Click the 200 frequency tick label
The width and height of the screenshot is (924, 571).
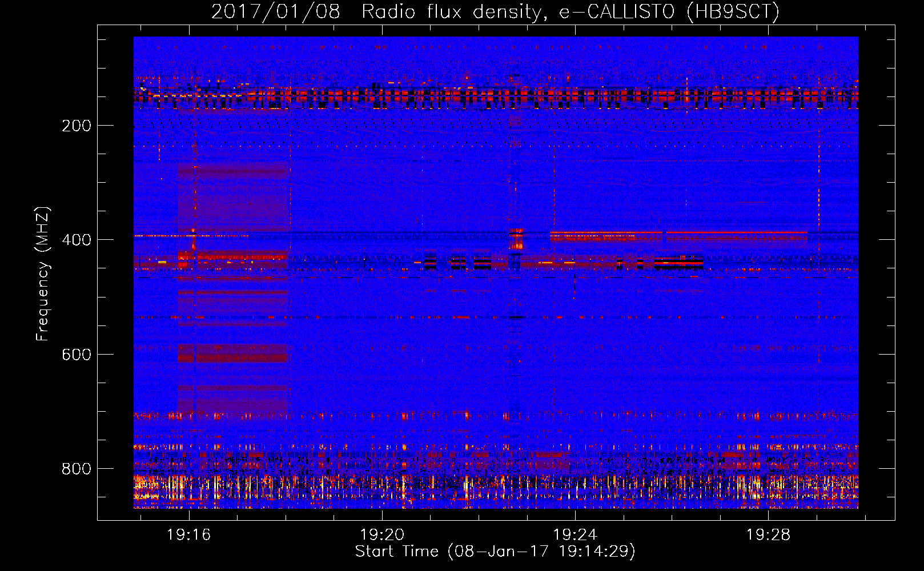point(77,126)
